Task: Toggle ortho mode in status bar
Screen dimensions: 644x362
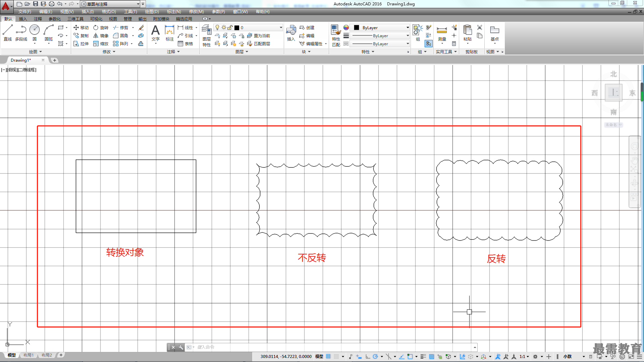Action: click(x=368, y=357)
